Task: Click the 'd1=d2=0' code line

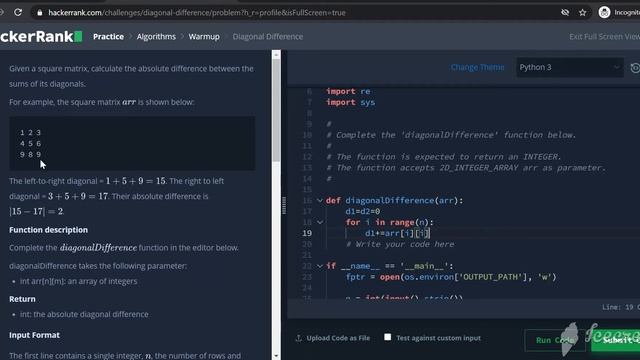Action: click(x=362, y=211)
